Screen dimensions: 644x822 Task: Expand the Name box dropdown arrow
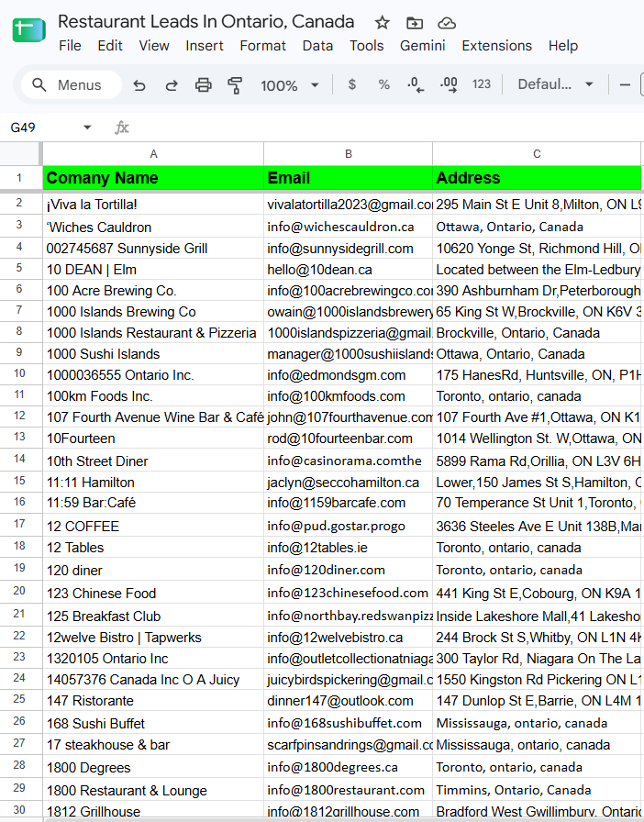87,128
